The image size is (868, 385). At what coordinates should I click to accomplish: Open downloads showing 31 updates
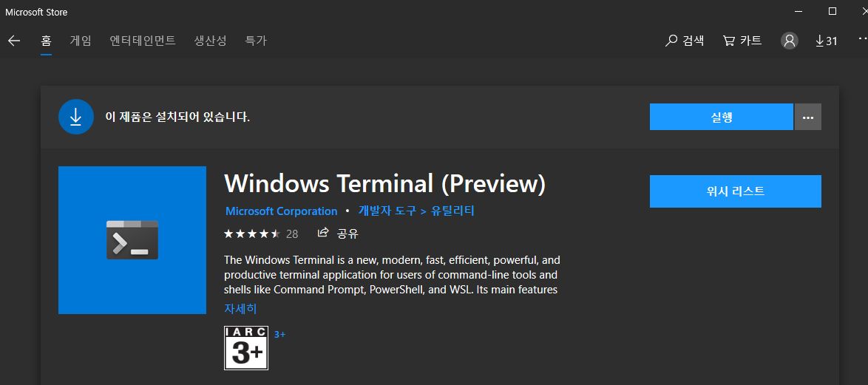click(x=827, y=41)
